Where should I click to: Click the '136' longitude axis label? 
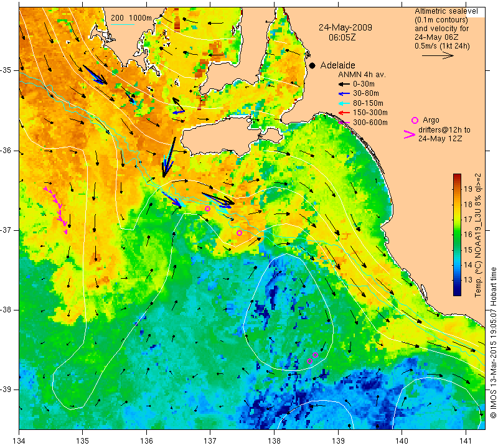point(146,441)
